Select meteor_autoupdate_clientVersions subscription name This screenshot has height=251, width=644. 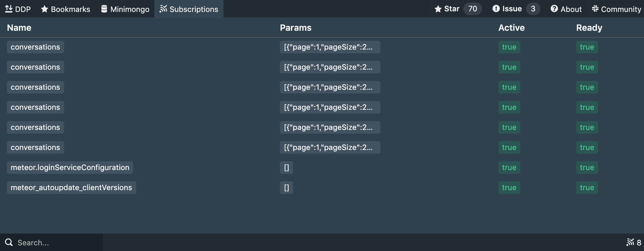pyautogui.click(x=72, y=188)
